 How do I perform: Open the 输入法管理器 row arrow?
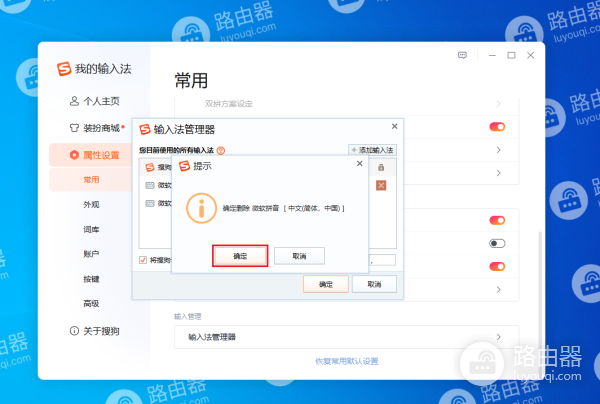[498, 337]
